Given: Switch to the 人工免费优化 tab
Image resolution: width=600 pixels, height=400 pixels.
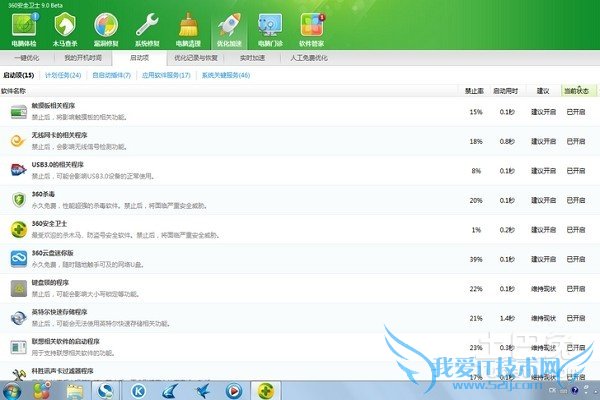Looking at the screenshot, I should tap(309, 58).
